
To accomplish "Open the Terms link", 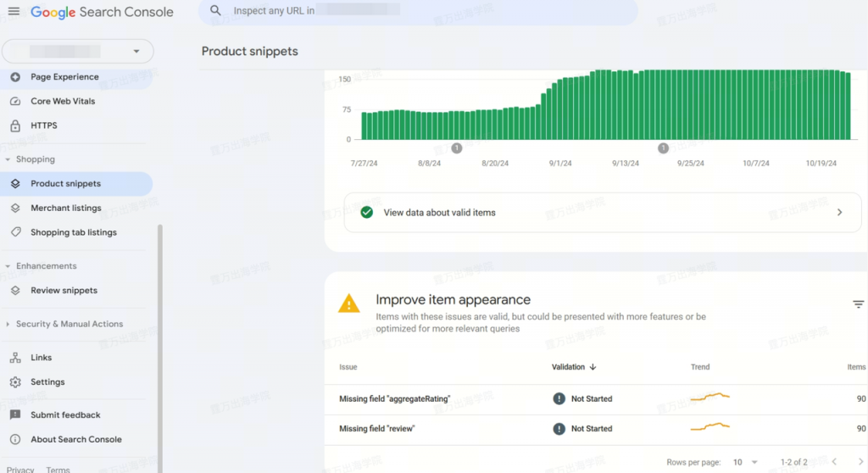I will point(58,469).
